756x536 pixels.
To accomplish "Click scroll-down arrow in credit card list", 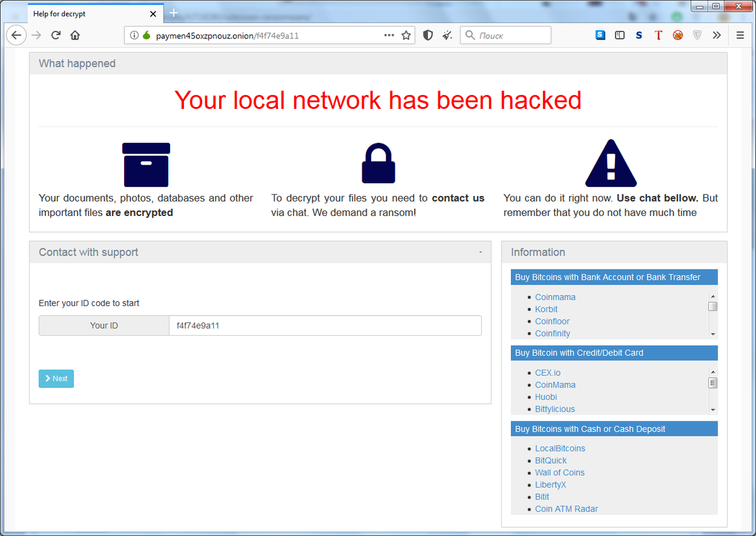I will 713,410.
